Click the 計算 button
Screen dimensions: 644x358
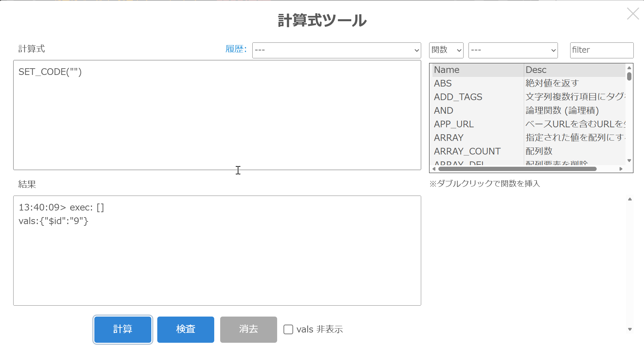click(x=123, y=329)
